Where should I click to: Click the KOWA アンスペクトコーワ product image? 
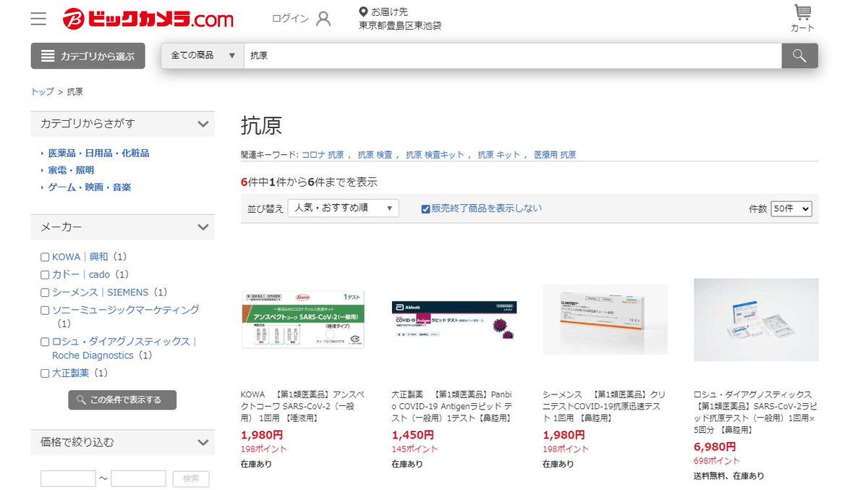point(303,319)
